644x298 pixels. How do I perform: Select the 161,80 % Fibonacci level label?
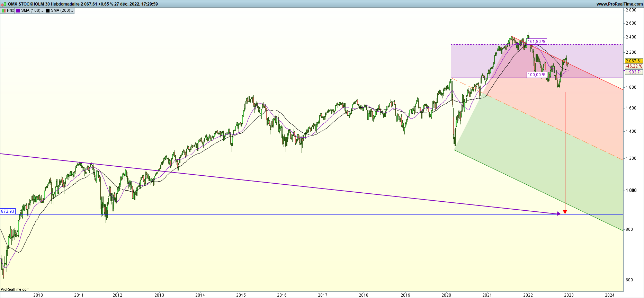[x=537, y=42]
